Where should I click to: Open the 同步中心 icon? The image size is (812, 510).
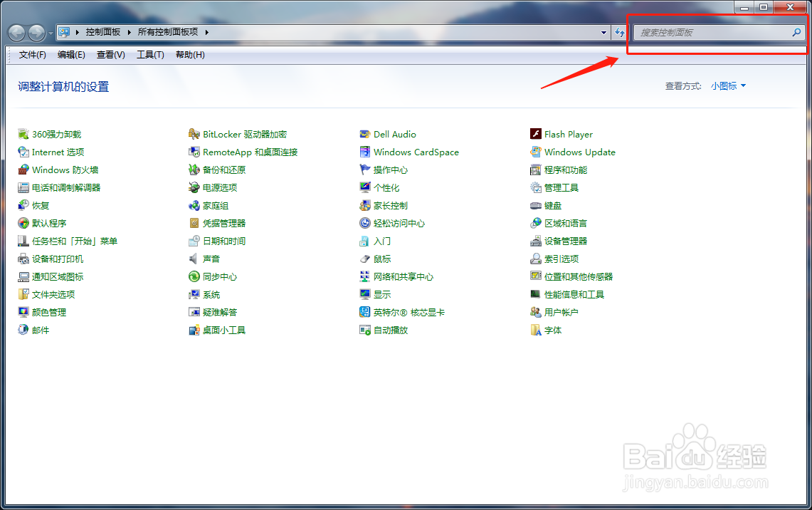click(194, 277)
